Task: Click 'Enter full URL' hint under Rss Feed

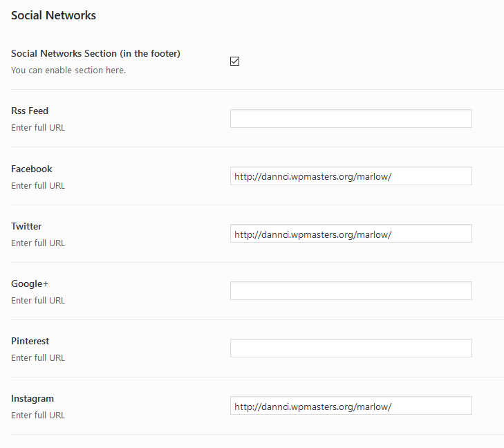Action: click(x=38, y=127)
